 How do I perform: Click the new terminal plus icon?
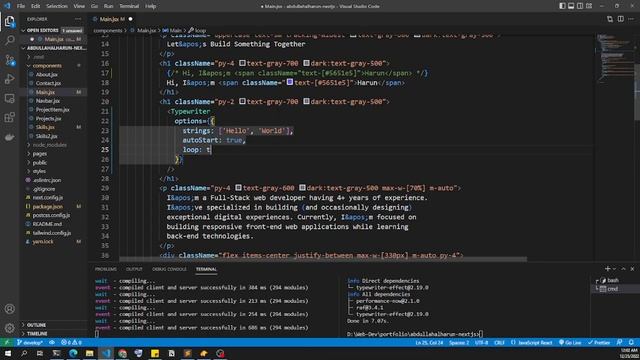[x=607, y=269]
